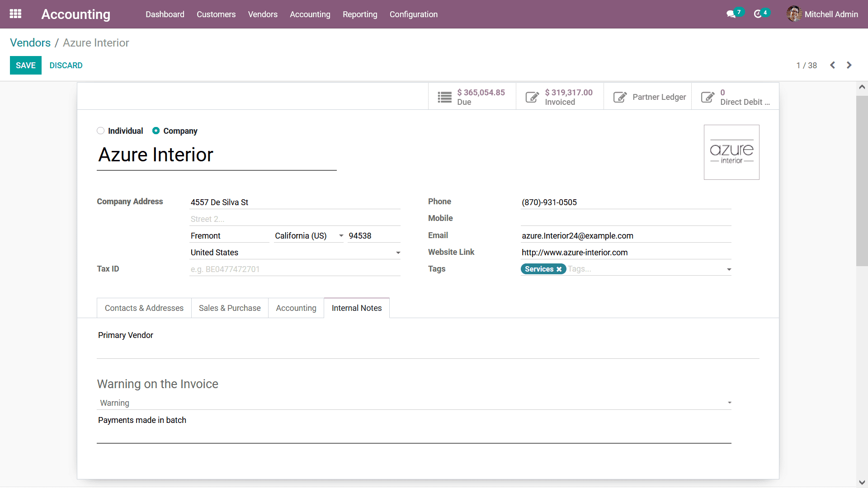Open the Direct Debit stat button
868x488 pixels.
click(735, 97)
